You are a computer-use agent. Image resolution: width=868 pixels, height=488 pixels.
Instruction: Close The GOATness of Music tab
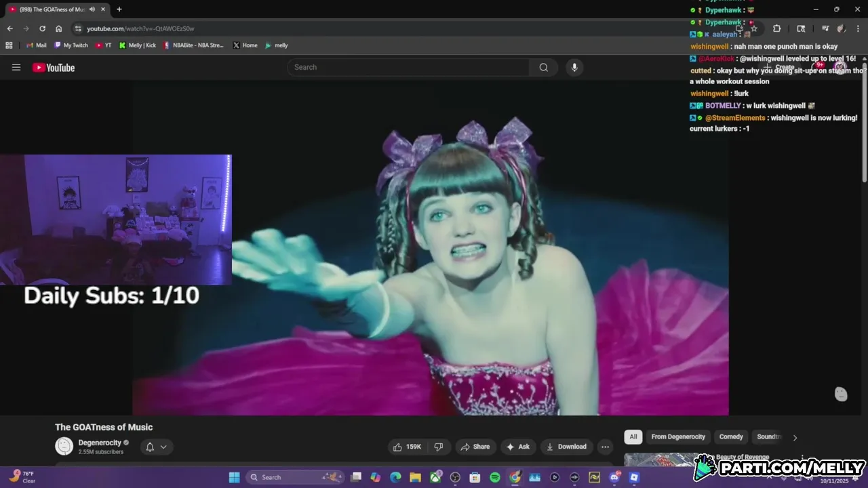(x=103, y=9)
